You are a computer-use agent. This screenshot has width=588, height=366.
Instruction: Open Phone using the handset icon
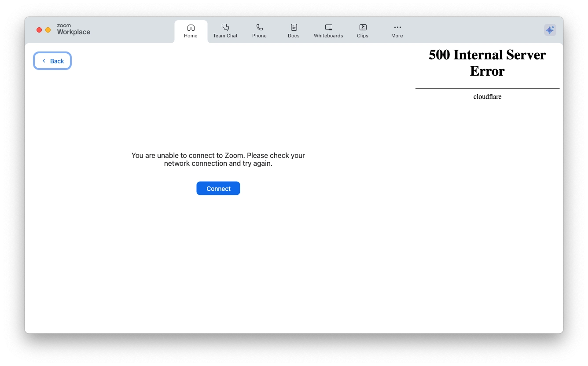click(x=259, y=27)
